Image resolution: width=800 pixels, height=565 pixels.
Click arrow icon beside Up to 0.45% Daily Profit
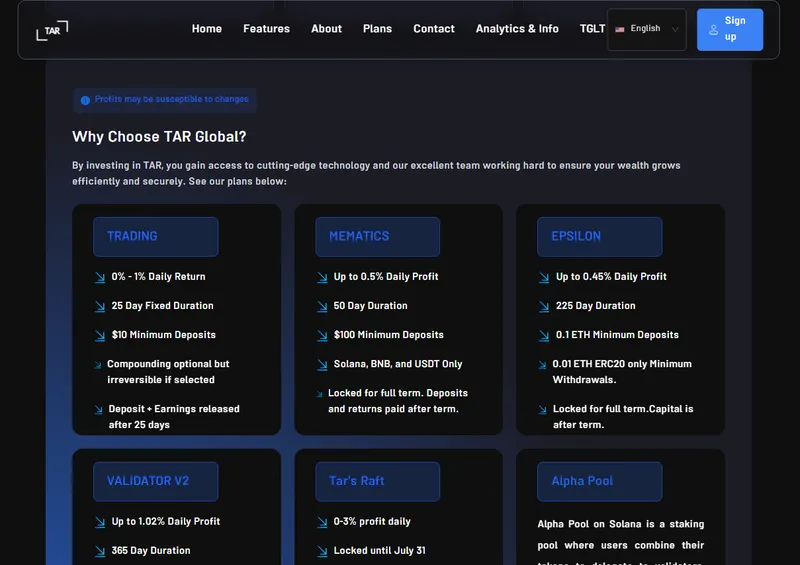[x=544, y=277]
